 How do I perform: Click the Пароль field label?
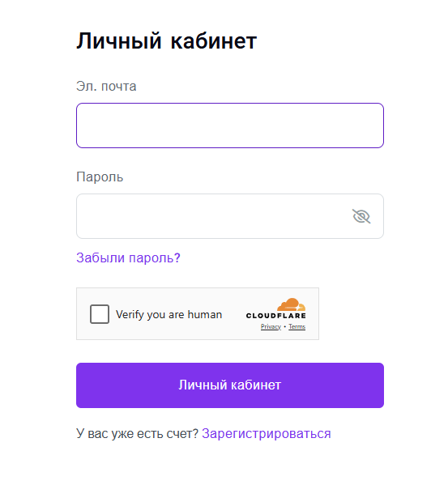pos(100,177)
